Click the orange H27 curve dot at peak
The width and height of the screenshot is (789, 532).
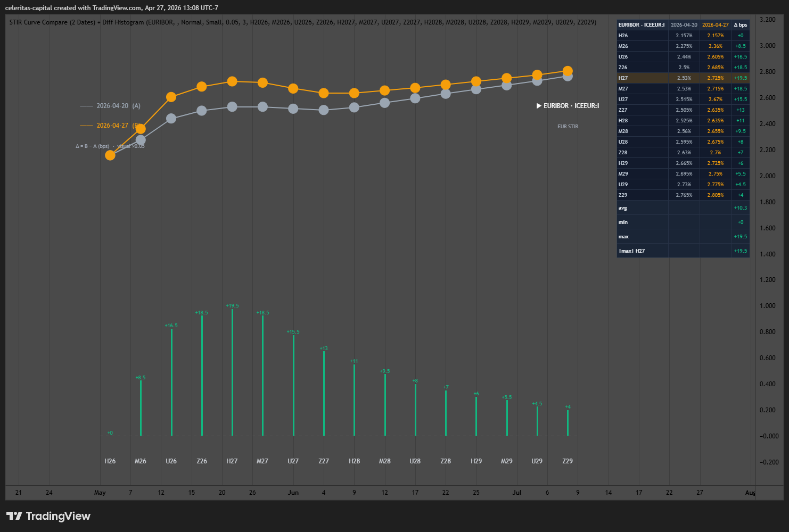tap(232, 81)
